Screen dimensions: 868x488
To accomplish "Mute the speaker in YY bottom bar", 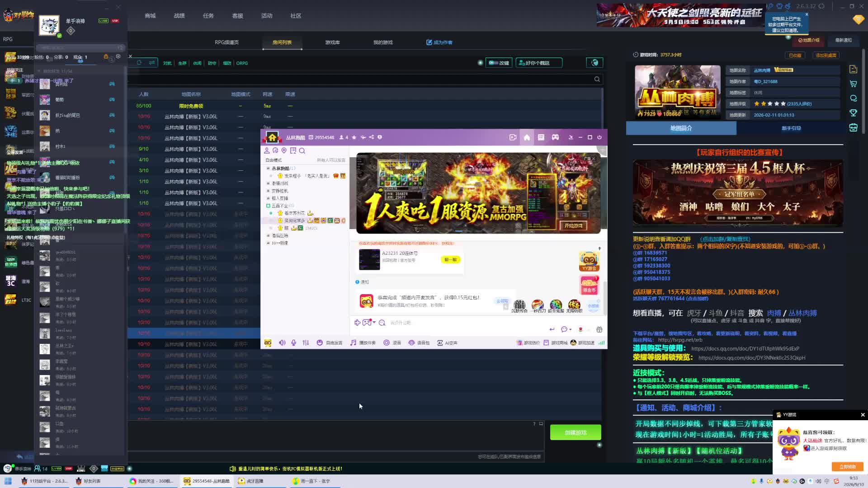I will coord(282,343).
